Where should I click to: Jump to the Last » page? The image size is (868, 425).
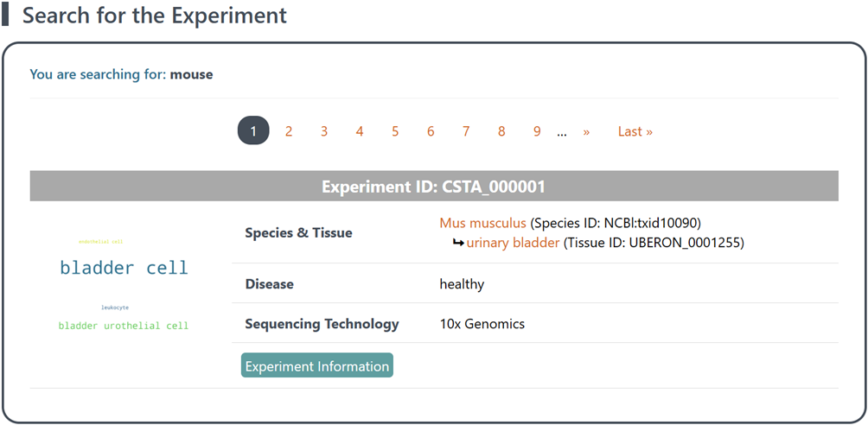click(x=635, y=131)
